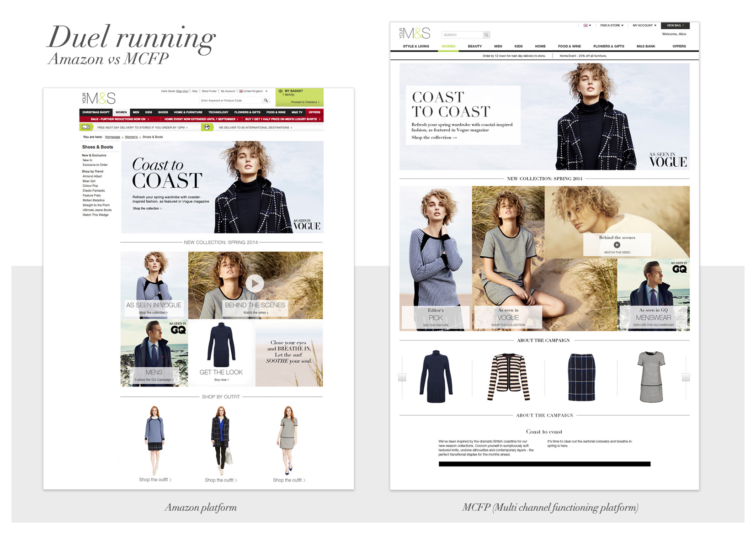Expand the Find a Store dropdown

[612, 26]
